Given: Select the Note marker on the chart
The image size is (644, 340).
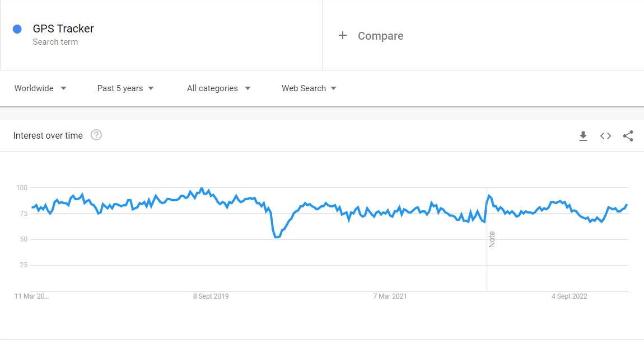Looking at the screenshot, I should 492,239.
